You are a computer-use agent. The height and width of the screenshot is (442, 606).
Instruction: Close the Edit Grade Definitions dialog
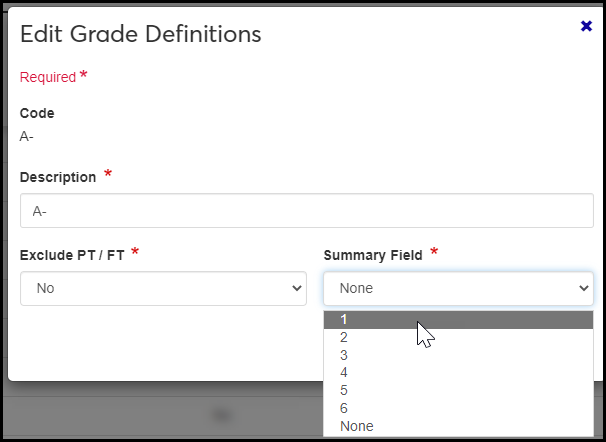click(586, 26)
